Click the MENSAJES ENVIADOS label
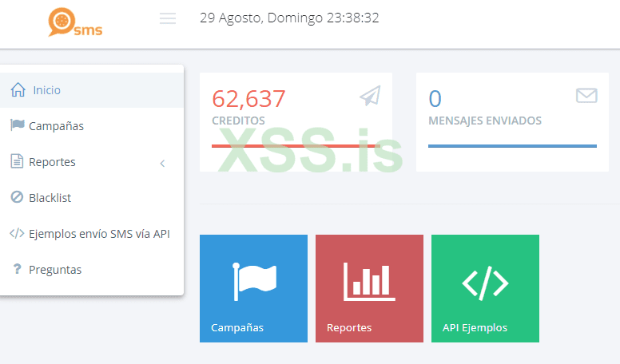Image resolution: width=620 pixels, height=364 pixels. pos(485,121)
